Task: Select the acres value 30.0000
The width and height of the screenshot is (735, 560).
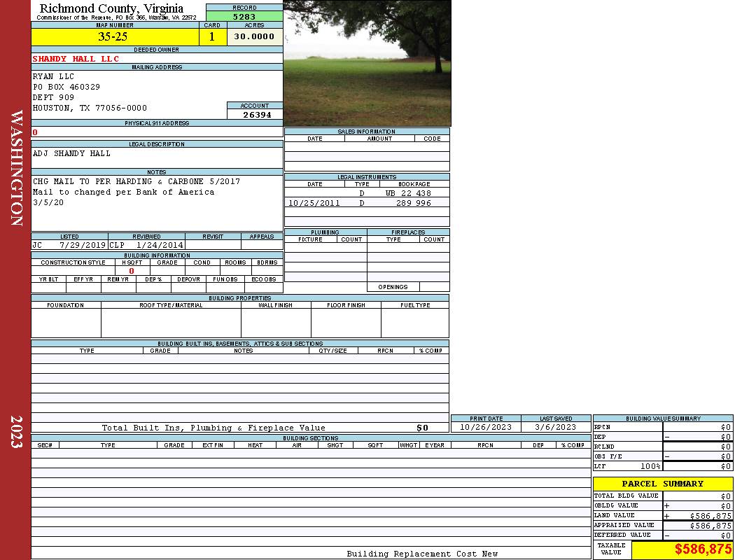Action: tap(254, 37)
